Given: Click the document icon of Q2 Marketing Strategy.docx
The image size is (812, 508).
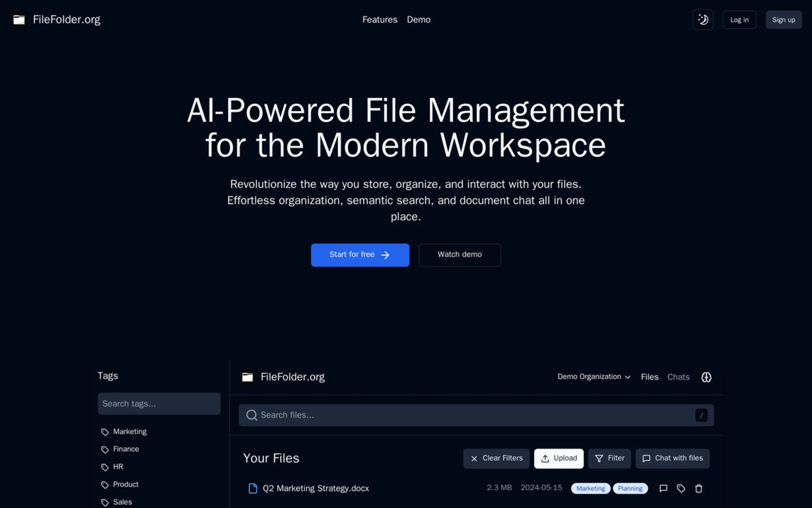Looking at the screenshot, I should point(253,488).
